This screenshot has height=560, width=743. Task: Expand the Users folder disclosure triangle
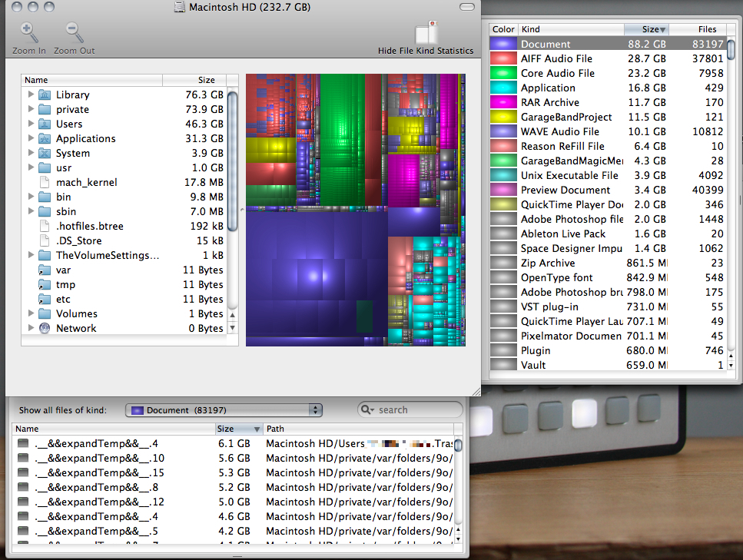[x=31, y=124]
